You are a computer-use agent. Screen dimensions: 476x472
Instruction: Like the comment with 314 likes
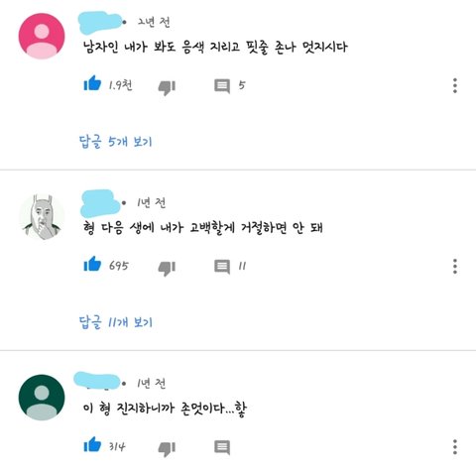click(92, 444)
